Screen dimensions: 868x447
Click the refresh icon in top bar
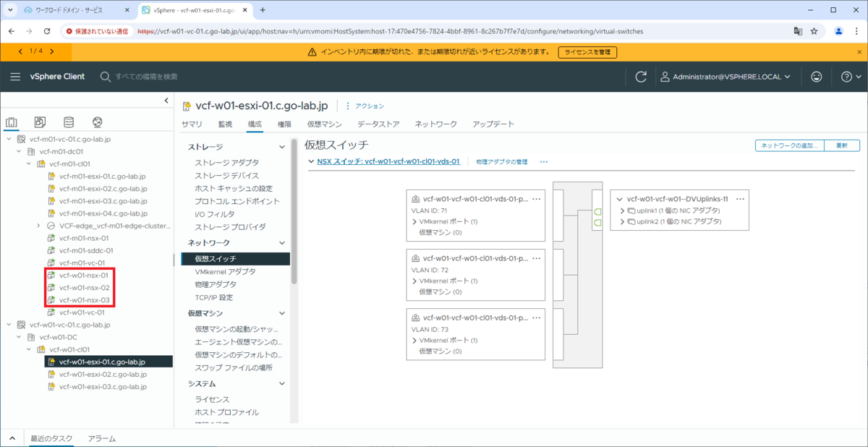click(640, 77)
